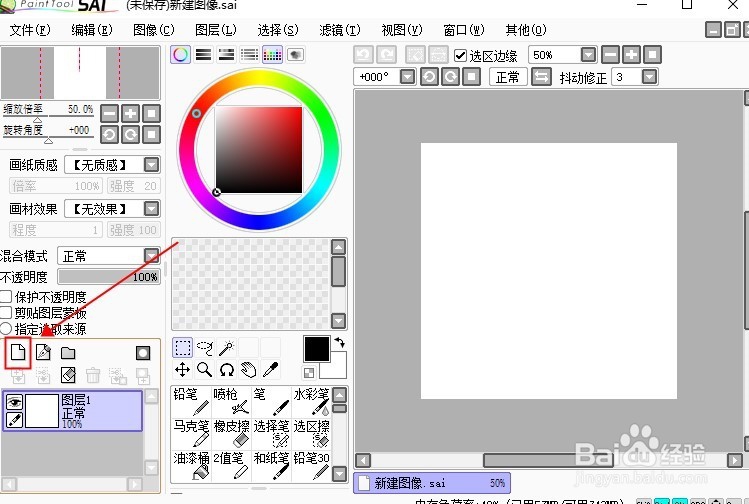
Task: Open the +000° rotation angle dropdown
Action: 407,76
